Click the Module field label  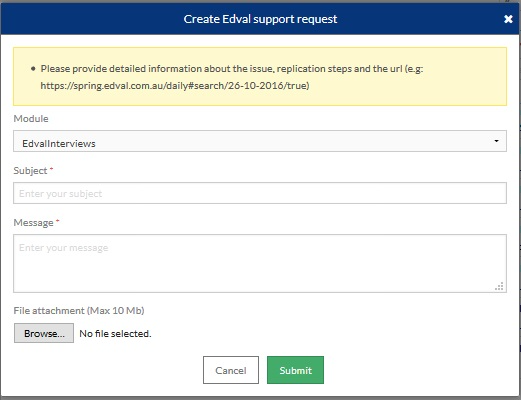point(31,119)
